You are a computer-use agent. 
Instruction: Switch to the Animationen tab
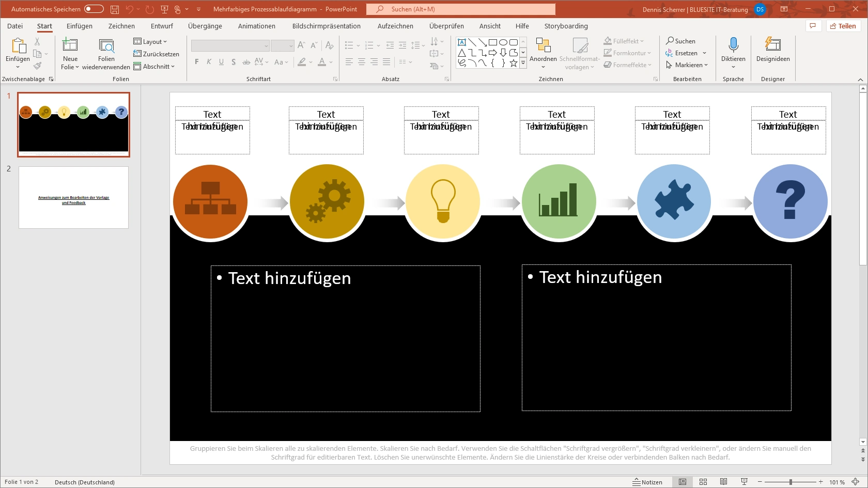[x=257, y=26]
